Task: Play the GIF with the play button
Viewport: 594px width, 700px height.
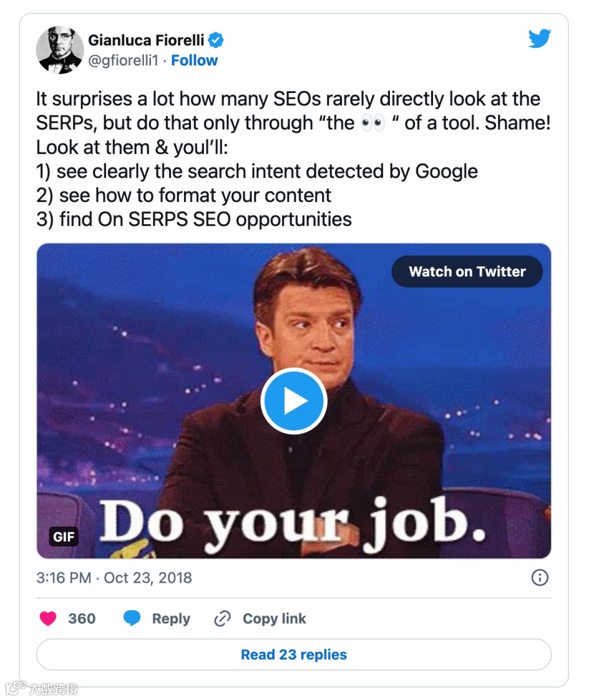Action: pos(293,401)
